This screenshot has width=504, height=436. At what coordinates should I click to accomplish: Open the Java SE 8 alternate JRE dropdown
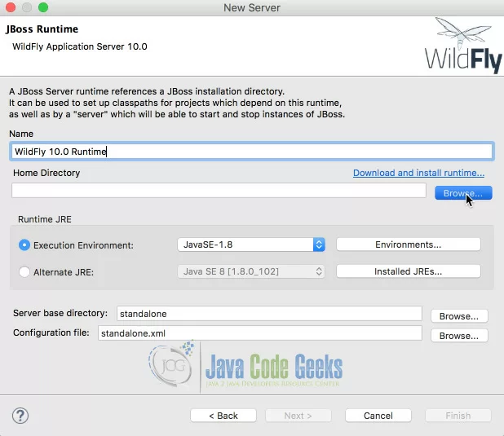coord(251,271)
